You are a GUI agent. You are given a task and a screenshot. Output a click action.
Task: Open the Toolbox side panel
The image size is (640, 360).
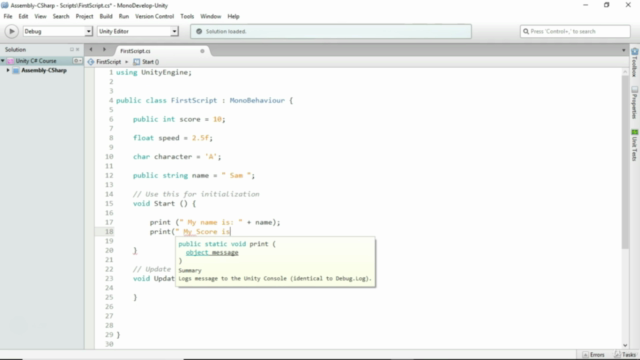click(635, 62)
